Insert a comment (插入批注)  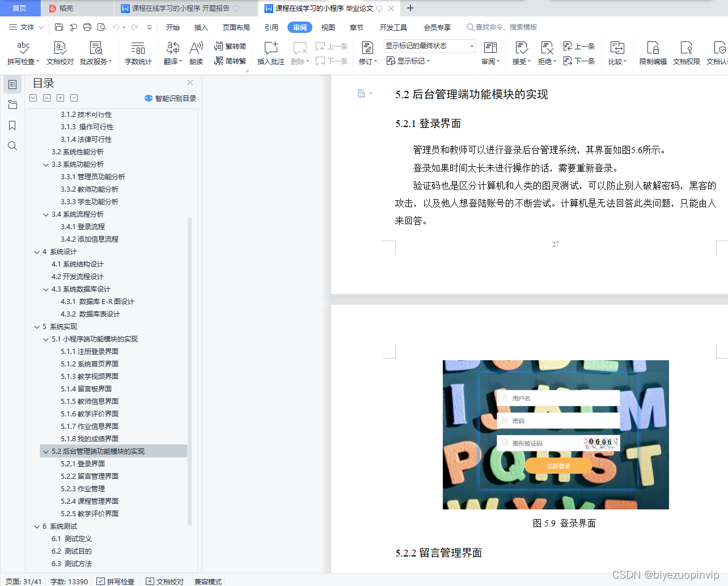pyautogui.click(x=271, y=53)
